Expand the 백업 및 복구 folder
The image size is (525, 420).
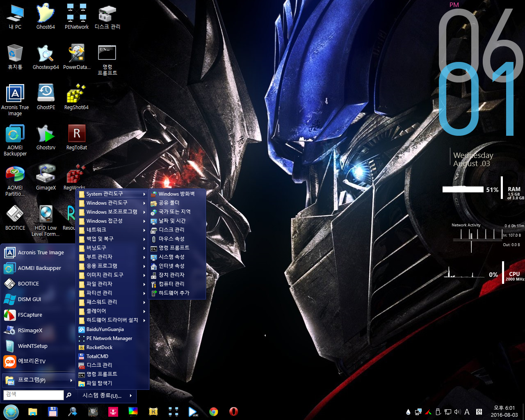click(x=113, y=239)
